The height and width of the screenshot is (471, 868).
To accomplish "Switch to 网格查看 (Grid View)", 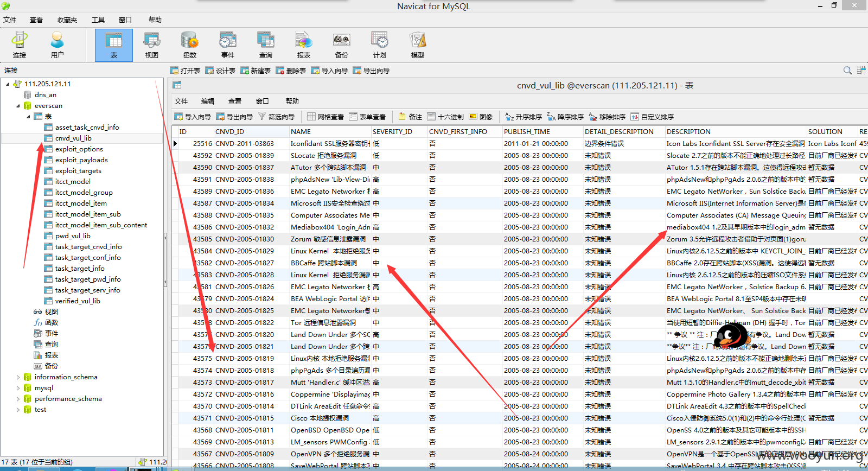I will (325, 117).
